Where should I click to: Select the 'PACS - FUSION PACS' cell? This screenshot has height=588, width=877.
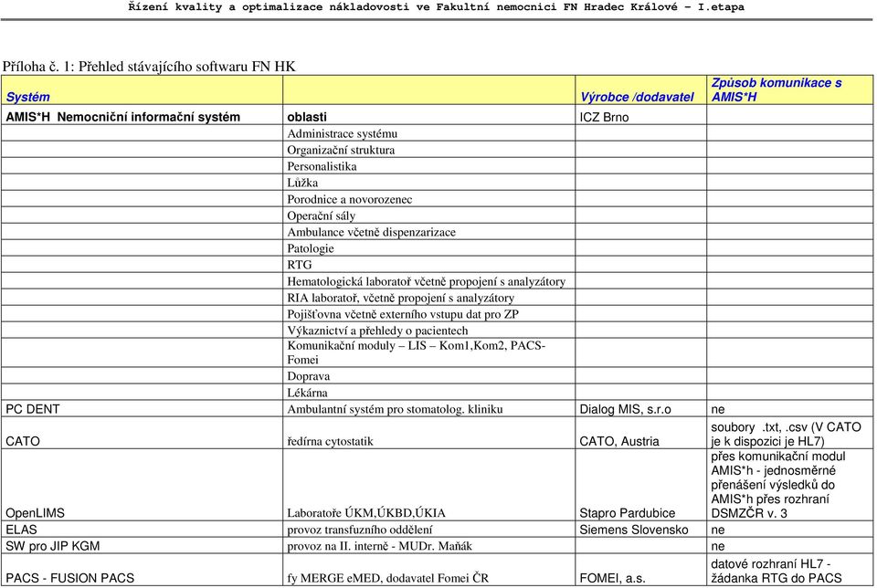[143, 570]
